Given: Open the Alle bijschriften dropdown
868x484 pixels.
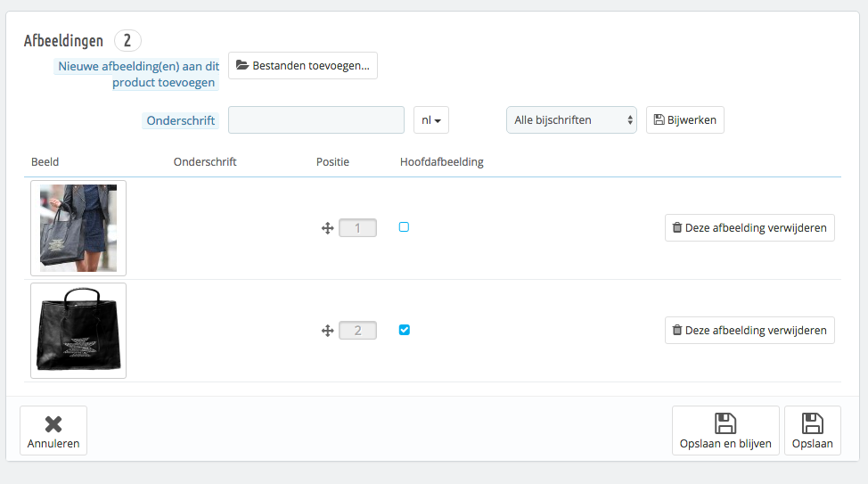Looking at the screenshot, I should (571, 120).
